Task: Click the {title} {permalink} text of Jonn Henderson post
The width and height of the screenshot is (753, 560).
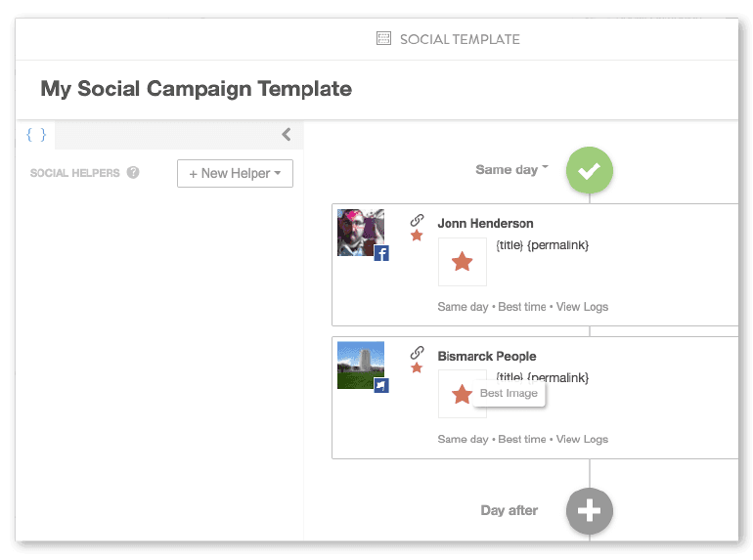Action: coord(542,245)
